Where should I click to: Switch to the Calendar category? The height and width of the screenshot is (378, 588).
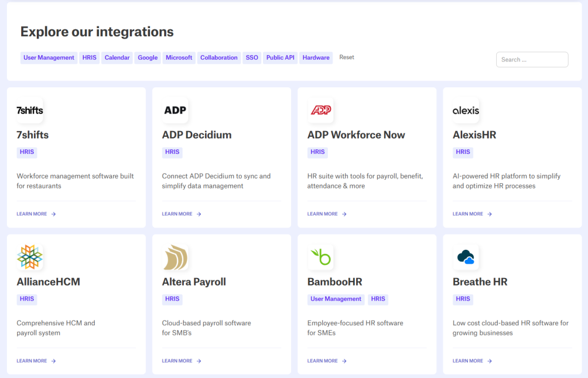click(x=117, y=57)
